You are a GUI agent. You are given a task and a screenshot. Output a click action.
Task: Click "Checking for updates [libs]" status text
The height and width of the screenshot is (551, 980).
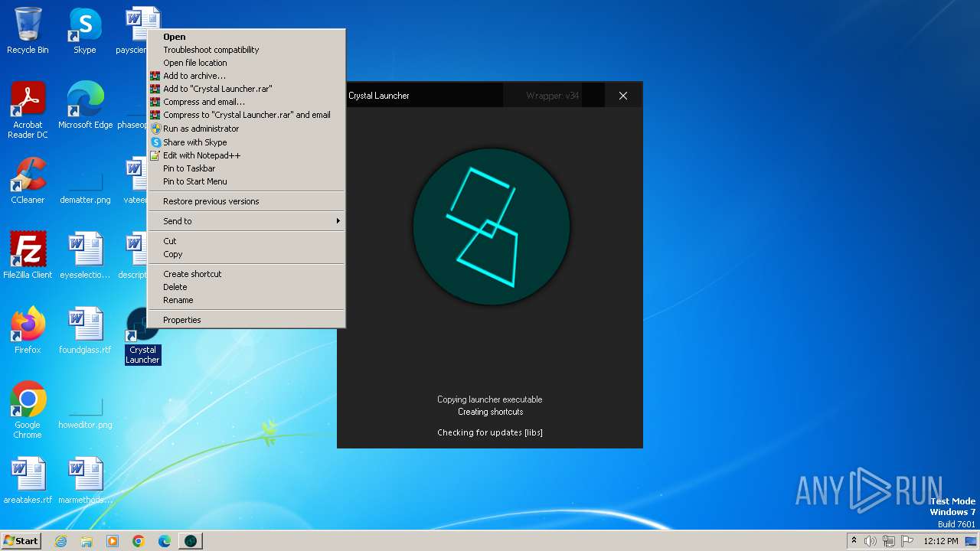[x=490, y=432]
